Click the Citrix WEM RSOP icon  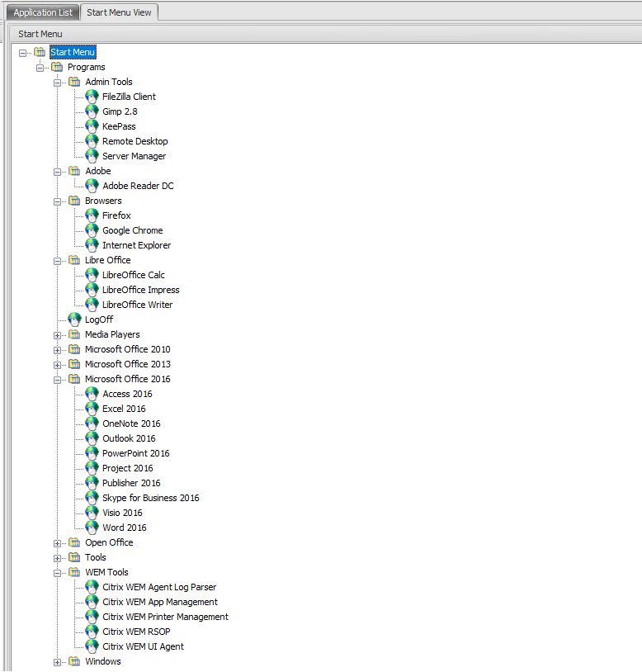click(x=92, y=632)
